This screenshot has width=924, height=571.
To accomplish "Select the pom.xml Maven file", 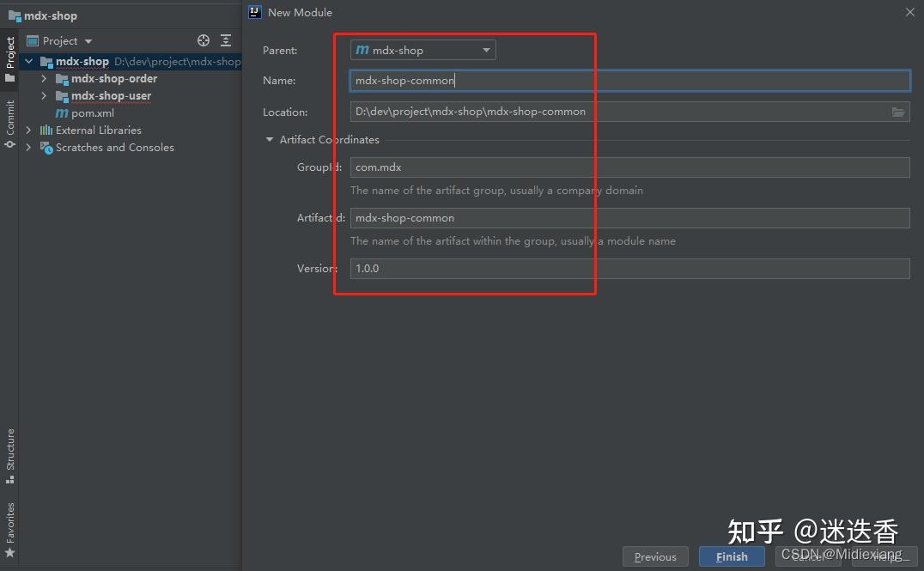I will (x=85, y=113).
